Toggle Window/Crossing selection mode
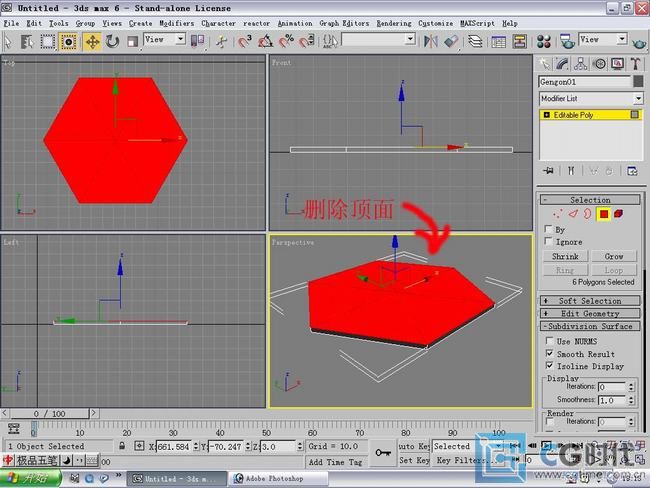Screen dimensions: 650x488 click(x=68, y=41)
